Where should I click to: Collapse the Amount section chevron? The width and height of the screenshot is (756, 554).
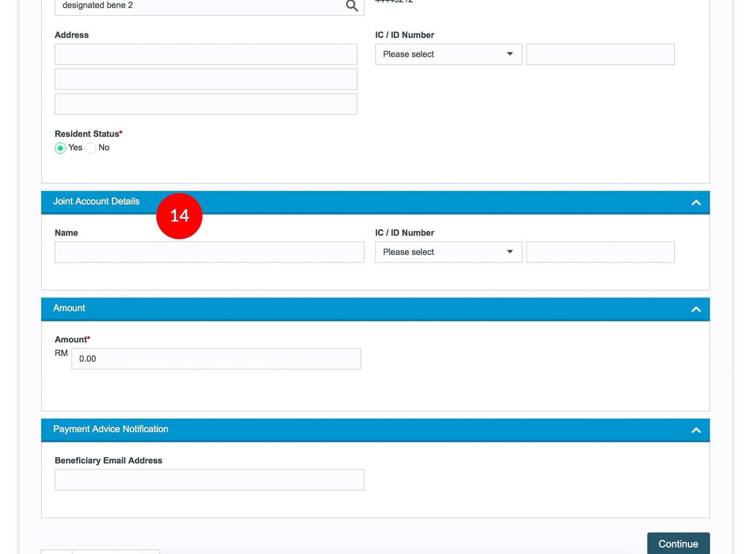(696, 309)
